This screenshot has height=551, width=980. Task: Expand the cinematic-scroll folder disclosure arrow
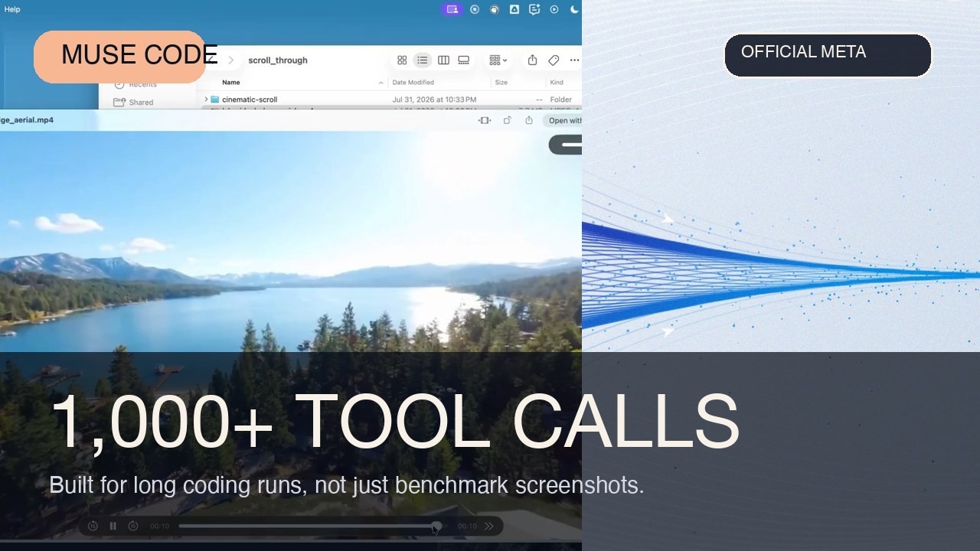pos(206,99)
